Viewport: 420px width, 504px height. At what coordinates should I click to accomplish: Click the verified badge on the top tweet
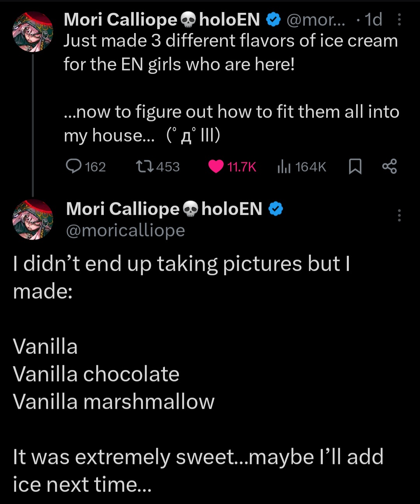click(273, 19)
